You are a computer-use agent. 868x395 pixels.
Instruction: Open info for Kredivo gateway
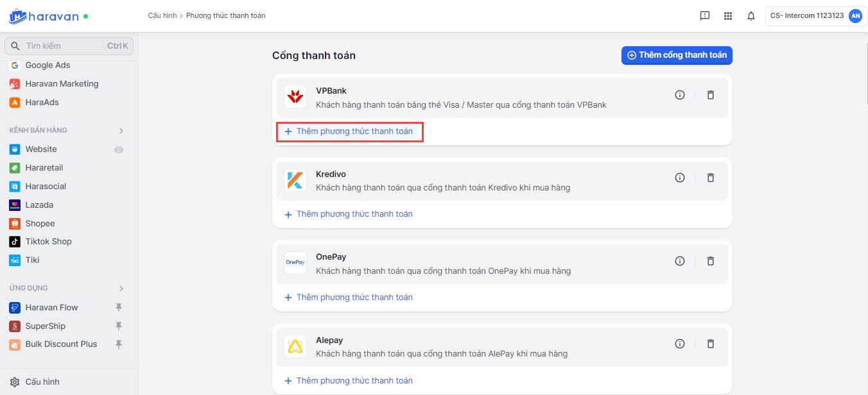point(680,178)
